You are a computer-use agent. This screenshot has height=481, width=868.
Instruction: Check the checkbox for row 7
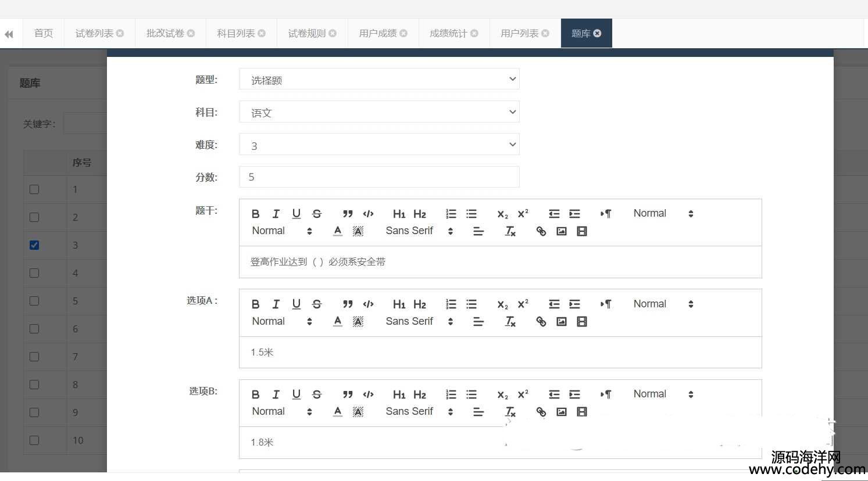(x=34, y=357)
